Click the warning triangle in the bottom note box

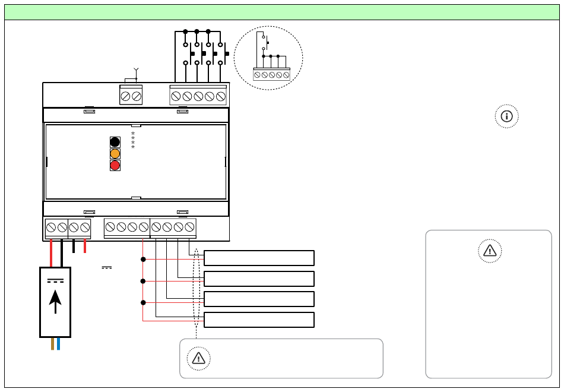[198, 358]
